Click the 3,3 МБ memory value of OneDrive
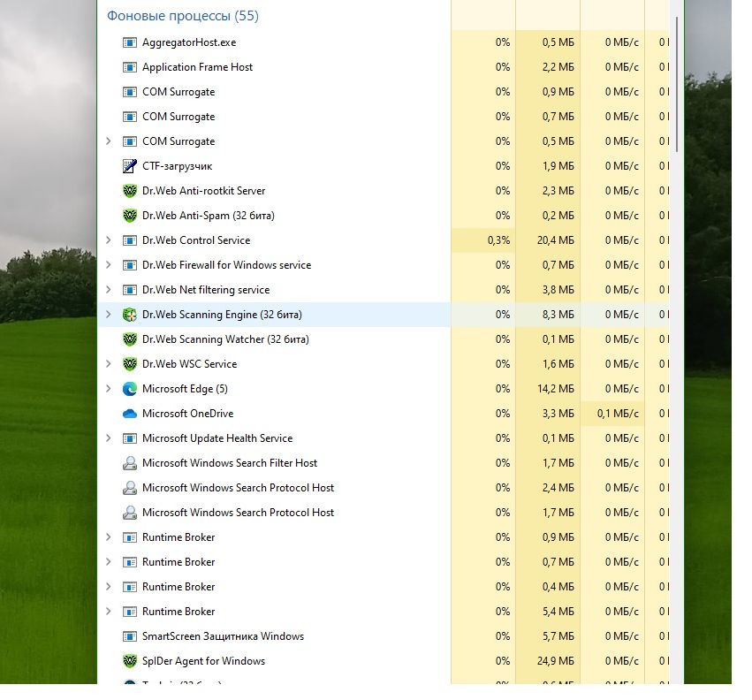Viewport: 752px width, 700px height. point(558,414)
